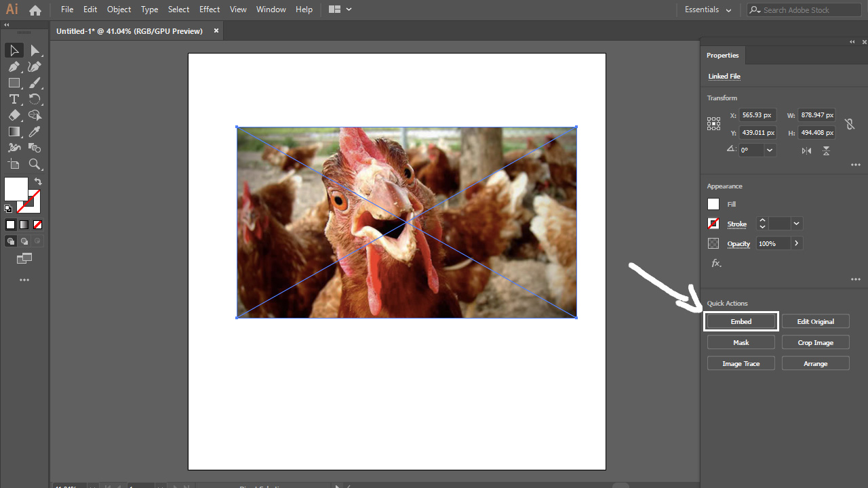Enable Draw Behind mode
Screen dimensions: 868x488
[x=24, y=241]
